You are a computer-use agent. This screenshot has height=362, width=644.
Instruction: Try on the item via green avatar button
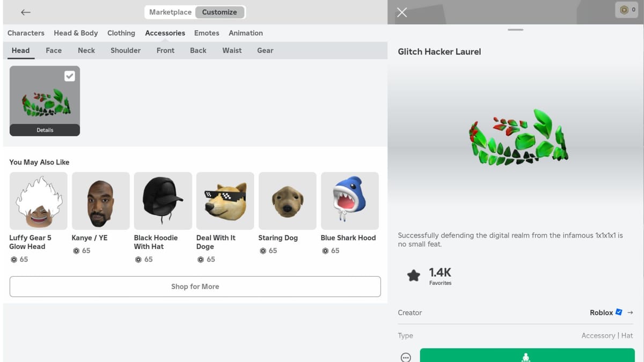tap(527, 356)
